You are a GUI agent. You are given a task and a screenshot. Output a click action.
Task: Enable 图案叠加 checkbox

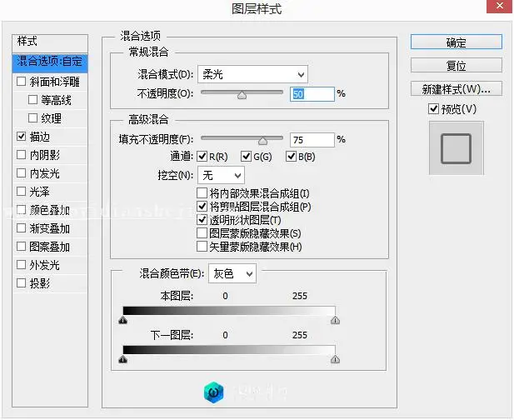(22, 246)
